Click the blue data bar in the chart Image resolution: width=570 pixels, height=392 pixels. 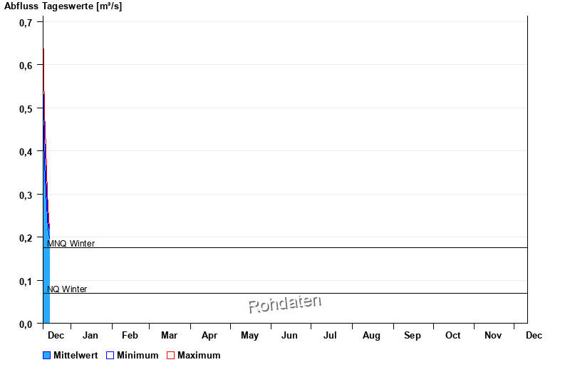point(46,285)
